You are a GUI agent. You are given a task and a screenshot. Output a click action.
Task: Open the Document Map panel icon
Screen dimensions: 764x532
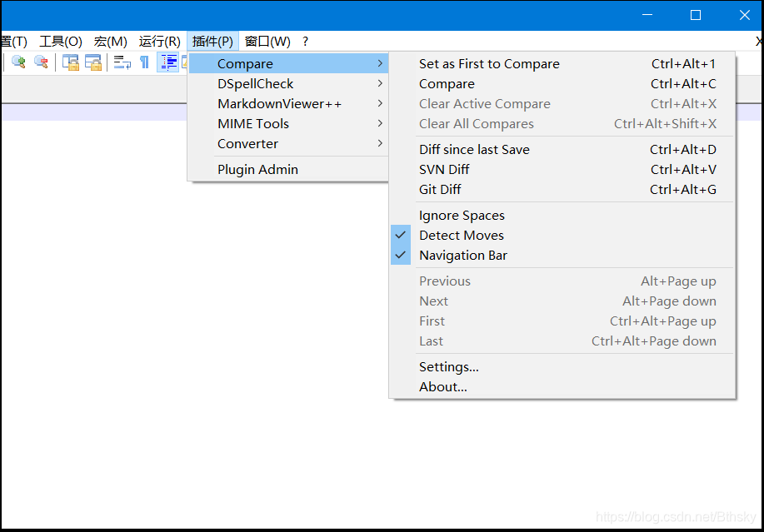pyautogui.click(x=168, y=62)
